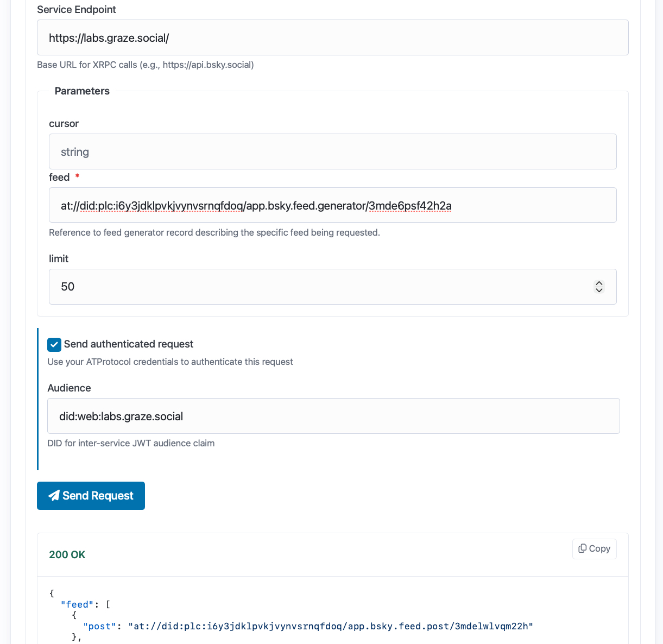Click the Parameters section heading
This screenshot has width=663, height=644.
click(82, 91)
